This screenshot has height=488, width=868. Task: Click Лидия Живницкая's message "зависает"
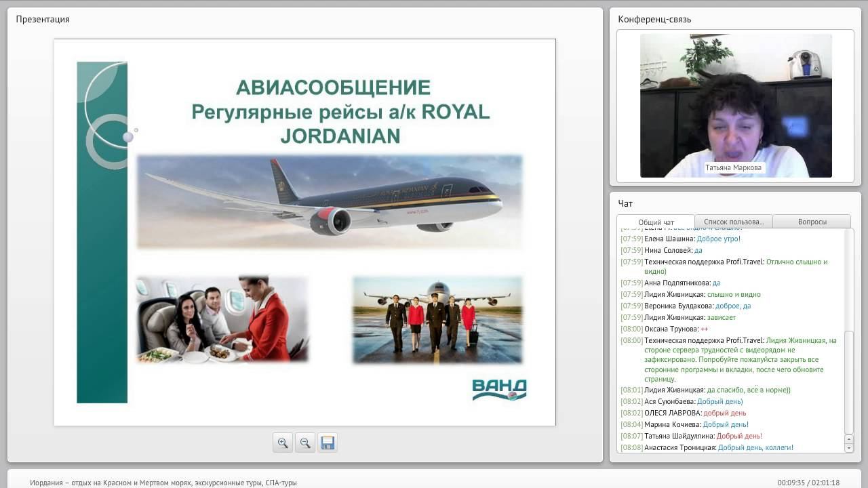tap(678, 317)
